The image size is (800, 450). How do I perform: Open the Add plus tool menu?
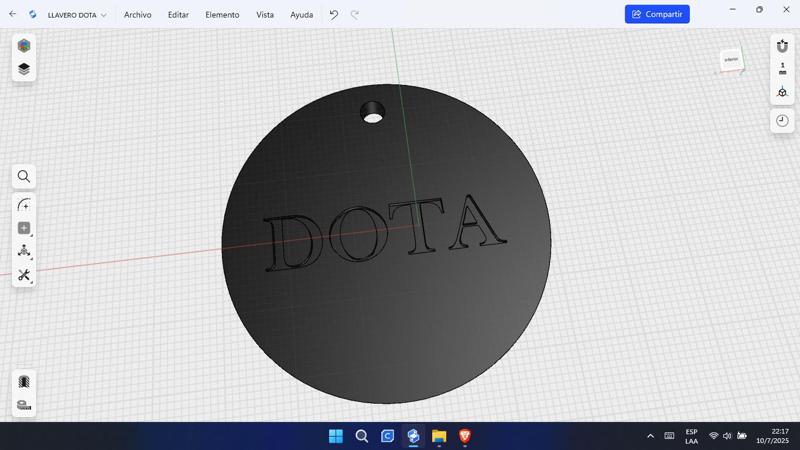click(24, 228)
